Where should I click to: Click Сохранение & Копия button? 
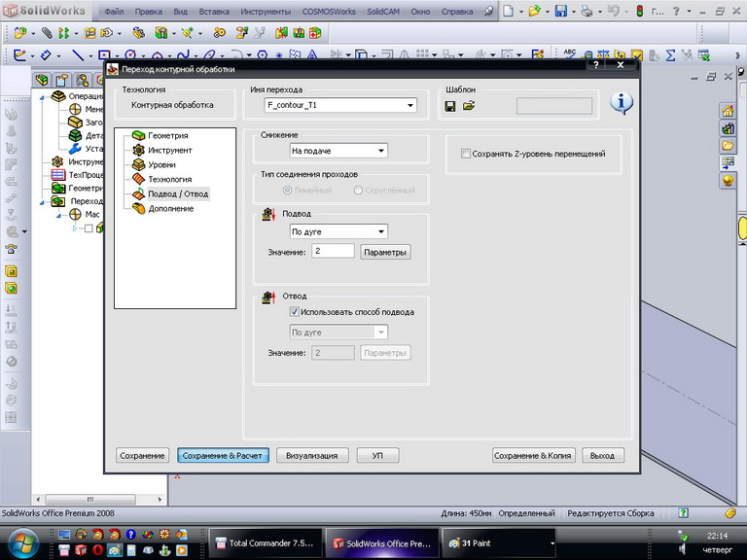[x=533, y=456]
